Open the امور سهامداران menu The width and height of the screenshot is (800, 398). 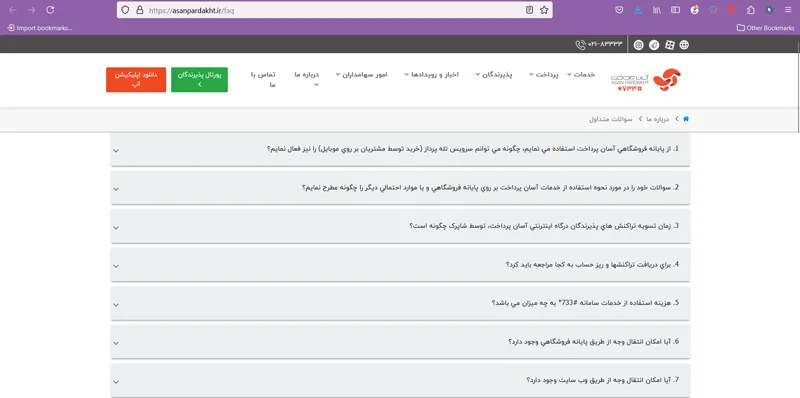(x=361, y=74)
